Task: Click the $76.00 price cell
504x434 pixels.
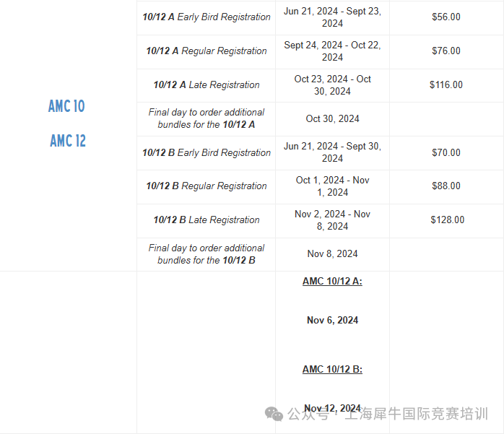Action: [x=446, y=51]
